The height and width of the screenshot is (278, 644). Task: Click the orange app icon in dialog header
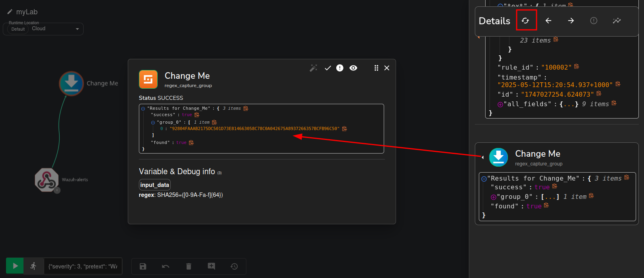(x=148, y=80)
